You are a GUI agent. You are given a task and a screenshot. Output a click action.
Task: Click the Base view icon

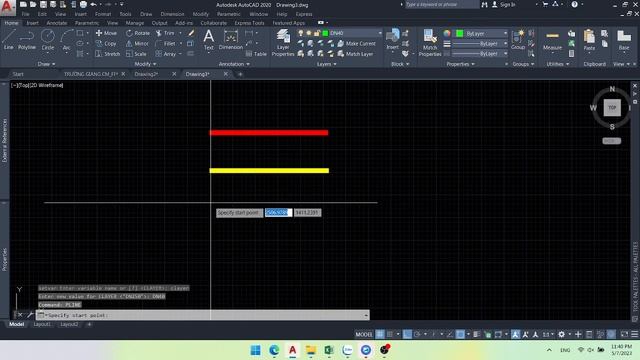[624, 40]
